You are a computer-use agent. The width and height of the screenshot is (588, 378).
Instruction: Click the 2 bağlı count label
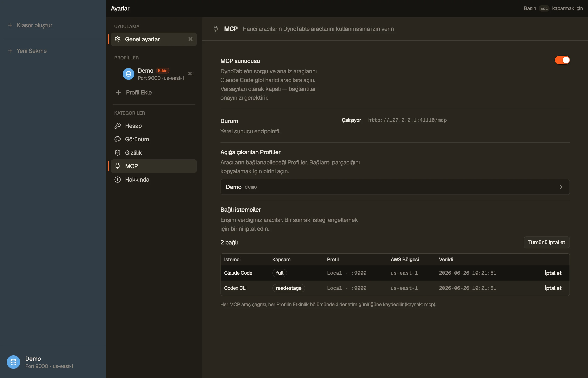(229, 243)
